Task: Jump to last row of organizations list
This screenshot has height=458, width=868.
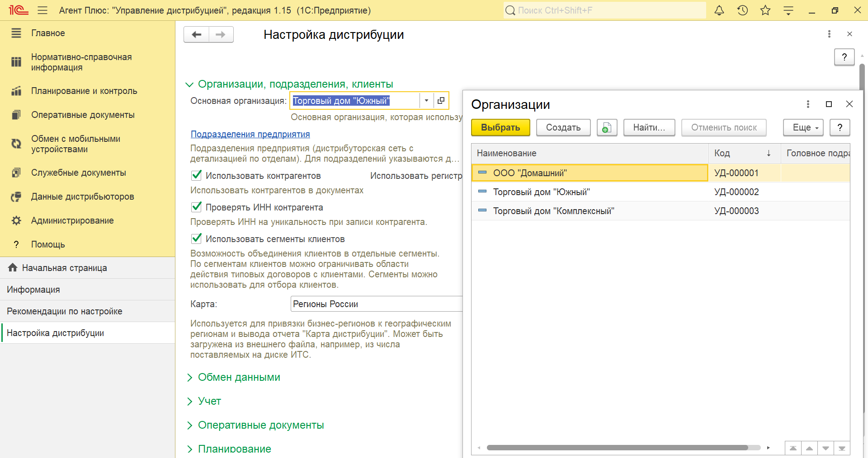Action: tap(842, 448)
